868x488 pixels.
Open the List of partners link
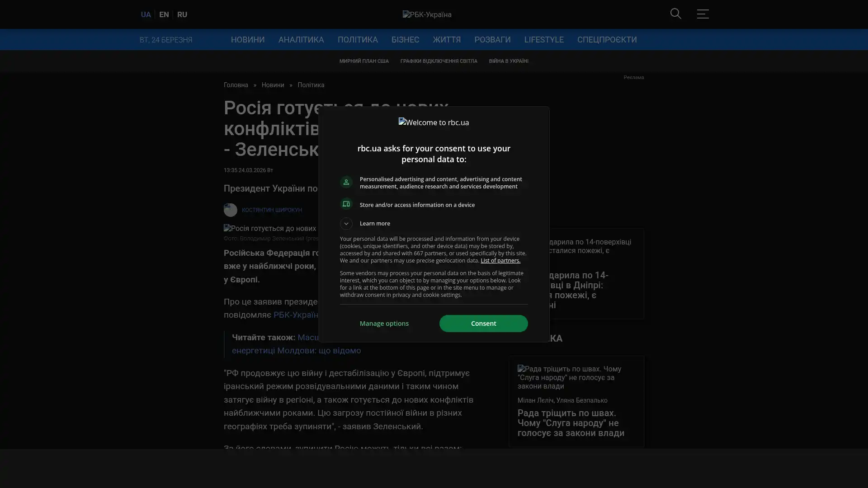coord(500,261)
